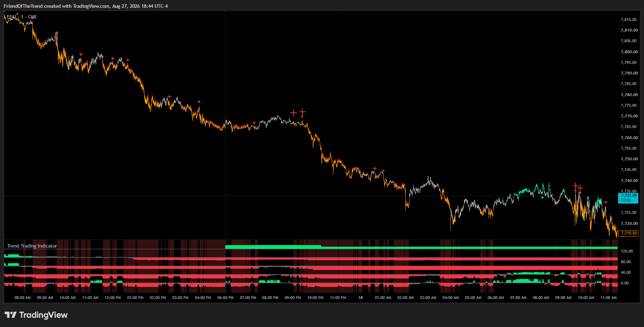
Task: Click the 04:00 PM time axis label
Action: click(x=203, y=298)
